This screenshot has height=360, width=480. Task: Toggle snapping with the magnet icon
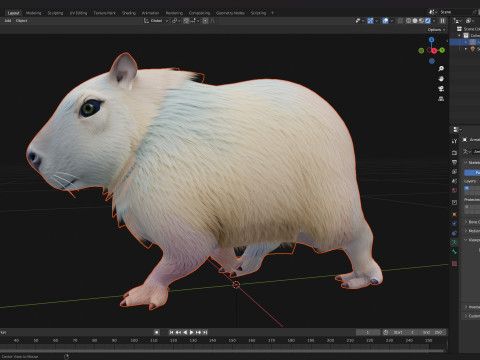[x=186, y=21]
